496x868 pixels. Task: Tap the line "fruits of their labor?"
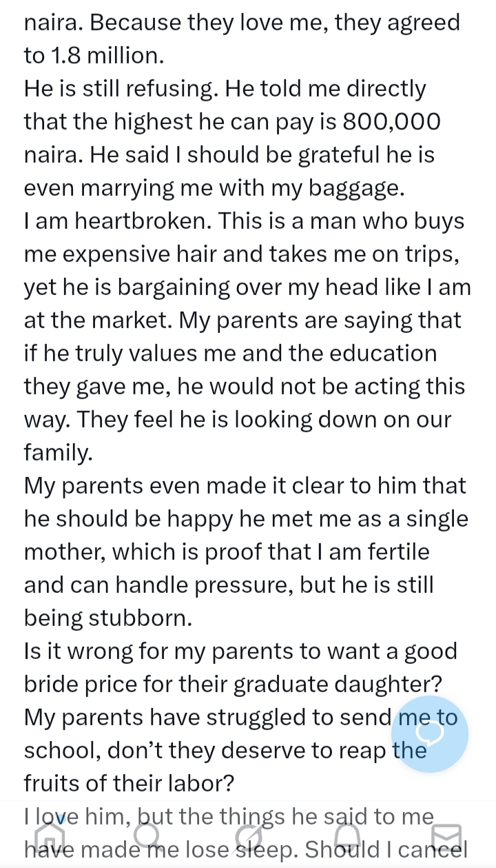click(129, 784)
